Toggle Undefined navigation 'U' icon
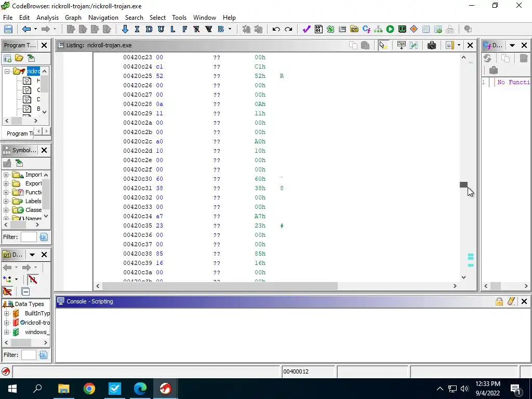532x399 pixels. click(161, 29)
